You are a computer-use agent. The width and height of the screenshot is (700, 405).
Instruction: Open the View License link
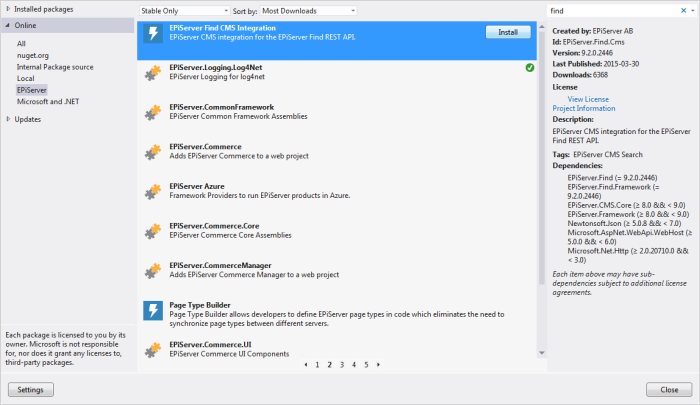pyautogui.click(x=588, y=99)
